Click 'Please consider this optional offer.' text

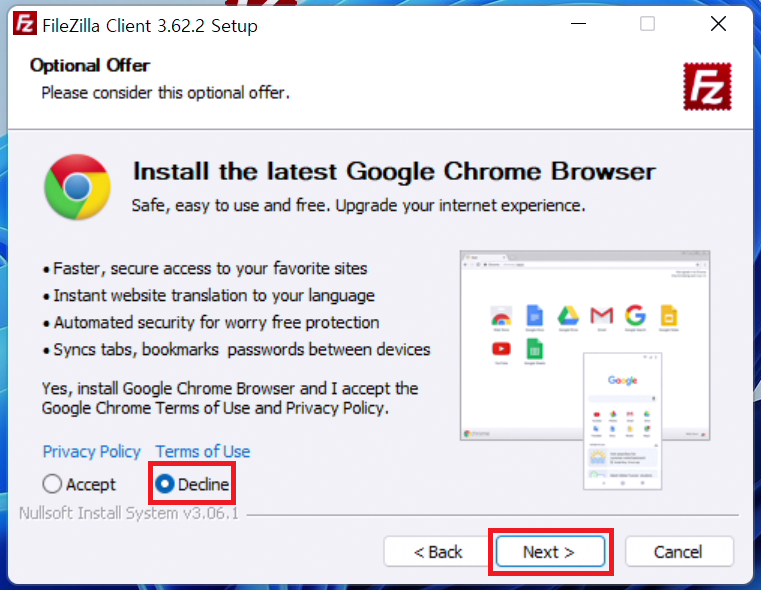coord(165,93)
